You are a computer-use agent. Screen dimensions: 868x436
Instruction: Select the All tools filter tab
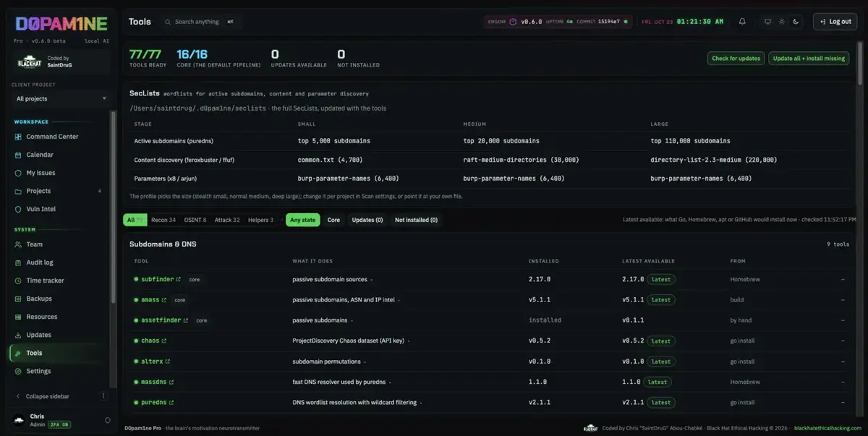point(135,220)
